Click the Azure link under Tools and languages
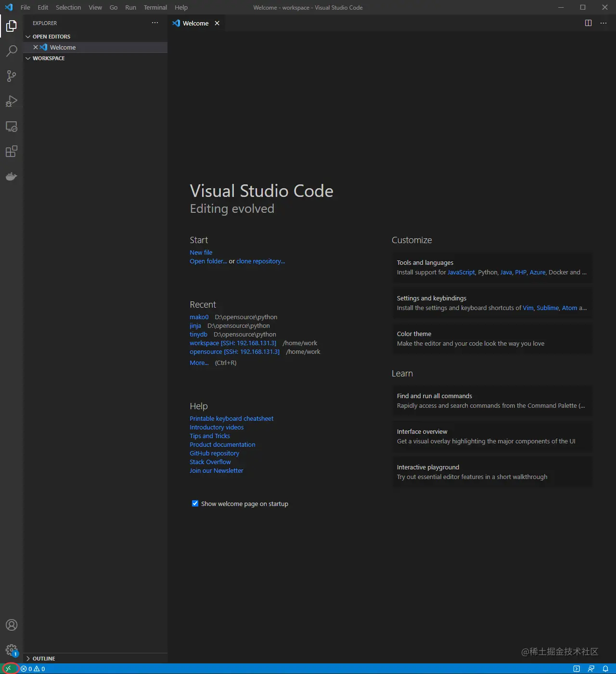The height and width of the screenshot is (674, 616). point(538,272)
